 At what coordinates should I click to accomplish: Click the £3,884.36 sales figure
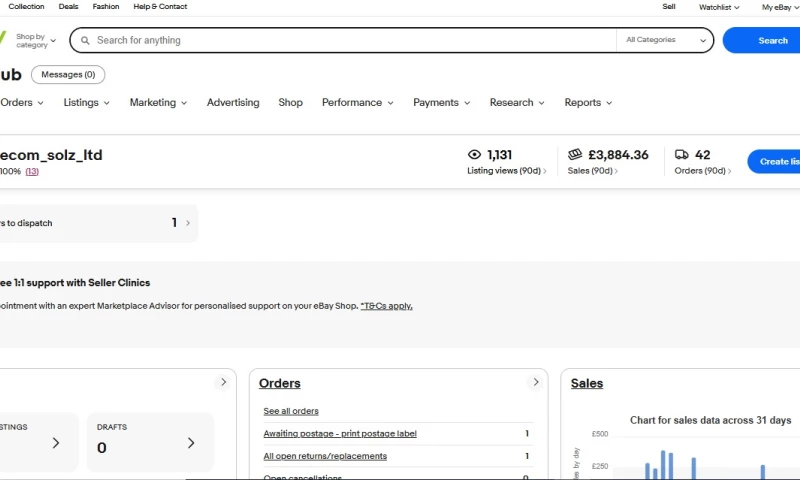coord(618,155)
